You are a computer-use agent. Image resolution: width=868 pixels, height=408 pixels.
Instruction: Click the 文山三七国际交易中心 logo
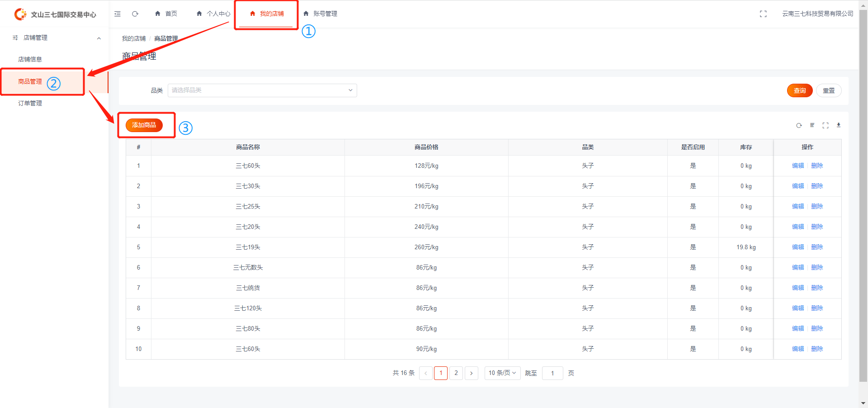pyautogui.click(x=55, y=14)
